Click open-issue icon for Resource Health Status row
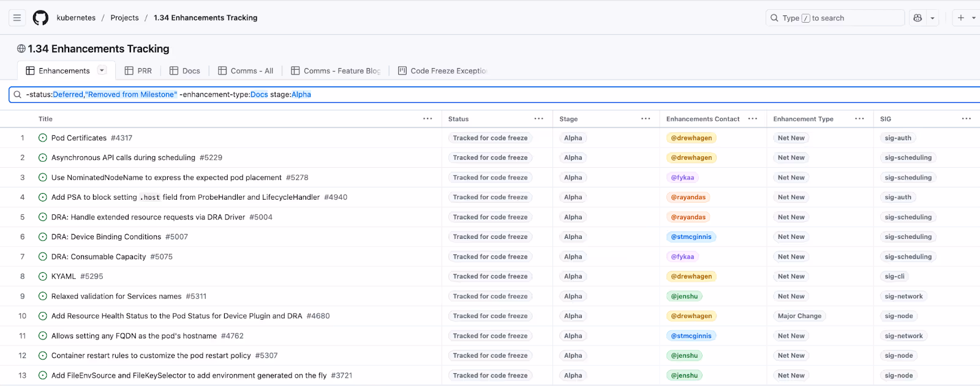 43,316
